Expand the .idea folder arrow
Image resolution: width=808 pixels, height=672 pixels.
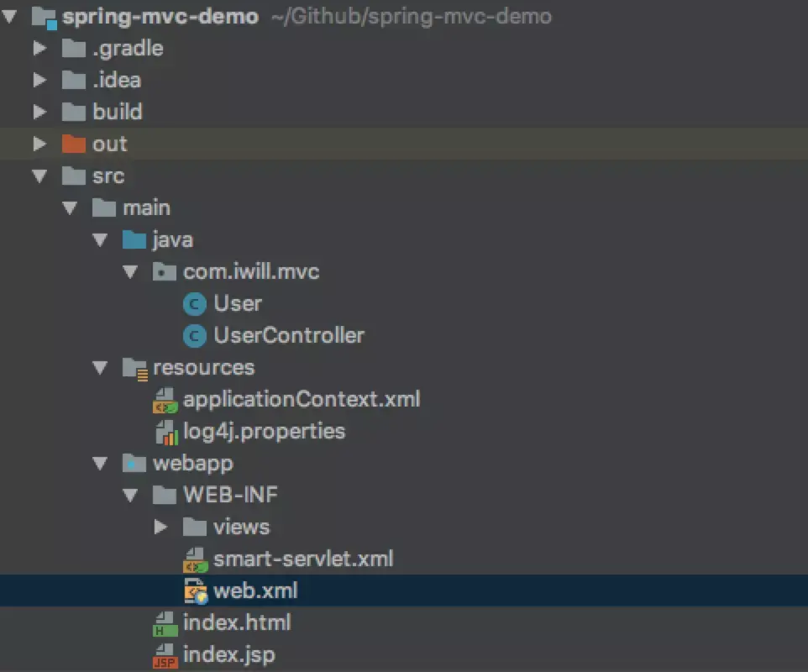pyautogui.click(x=39, y=81)
